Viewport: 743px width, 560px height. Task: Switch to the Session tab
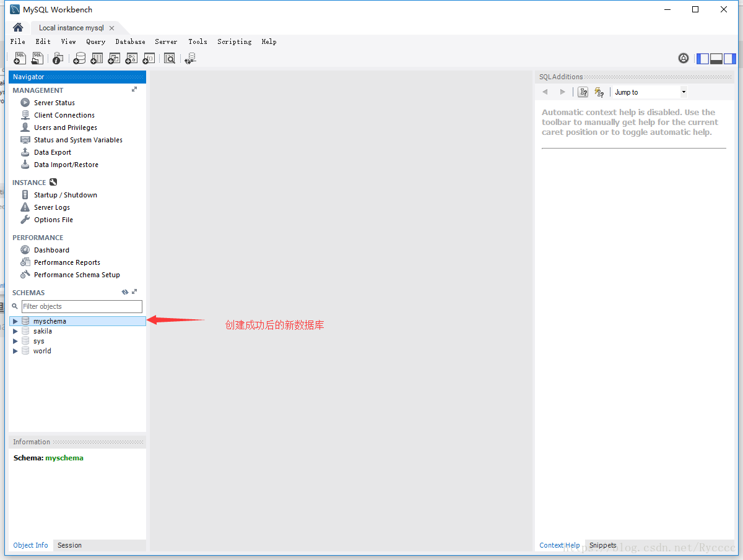(70, 545)
